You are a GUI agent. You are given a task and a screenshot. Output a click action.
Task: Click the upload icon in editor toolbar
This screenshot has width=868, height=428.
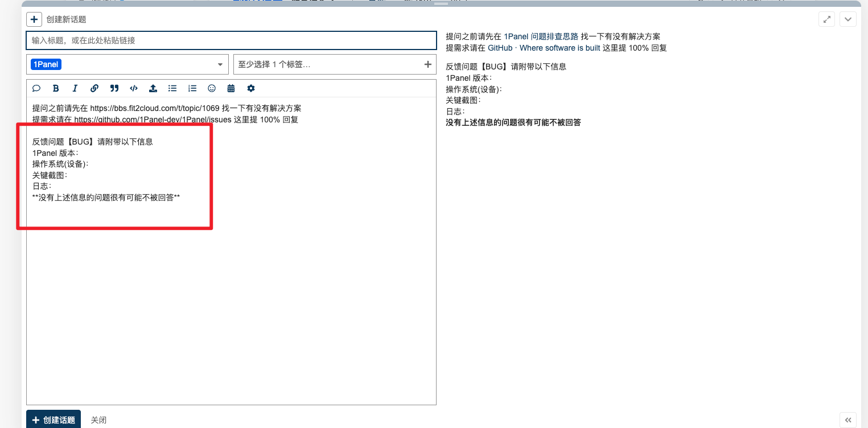click(153, 88)
